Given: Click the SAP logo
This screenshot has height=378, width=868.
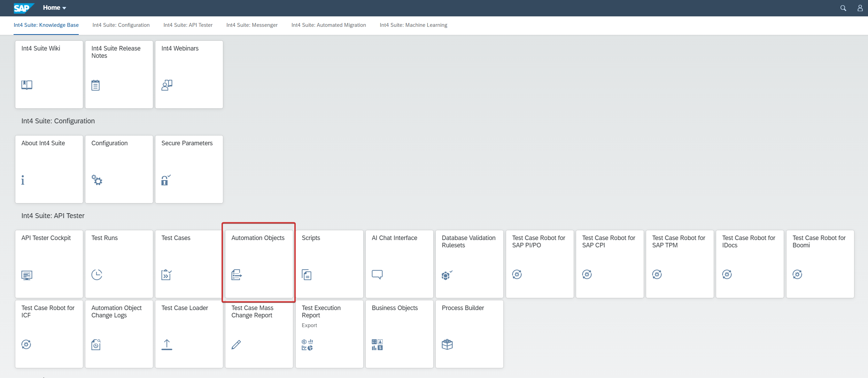Looking at the screenshot, I should (24, 8).
